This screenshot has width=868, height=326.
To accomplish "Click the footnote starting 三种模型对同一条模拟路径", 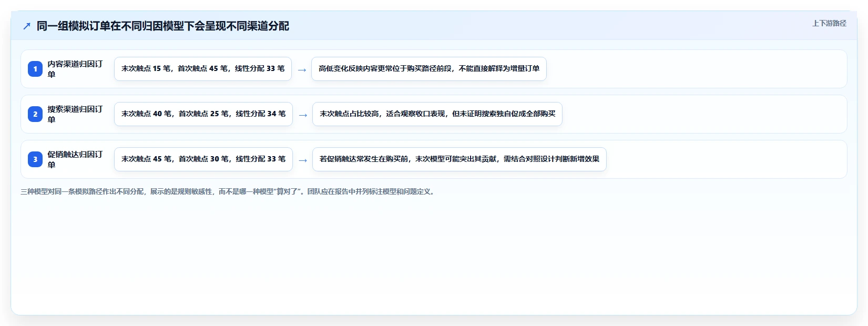I will [229, 191].
